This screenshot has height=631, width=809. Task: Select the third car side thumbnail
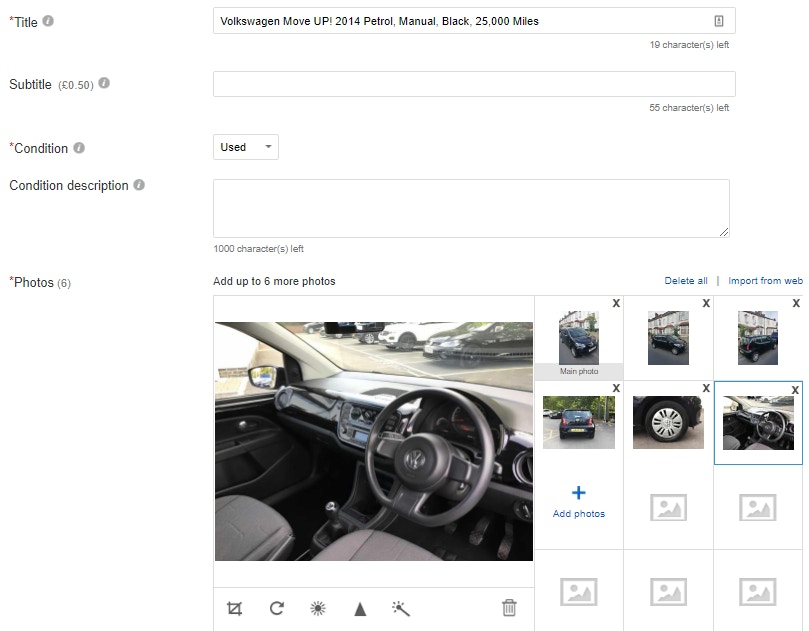(757, 338)
